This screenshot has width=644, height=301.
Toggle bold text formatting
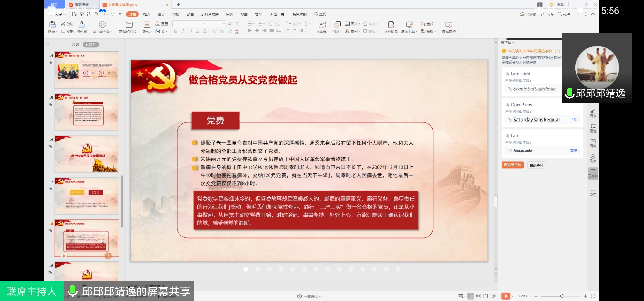tap(176, 31)
